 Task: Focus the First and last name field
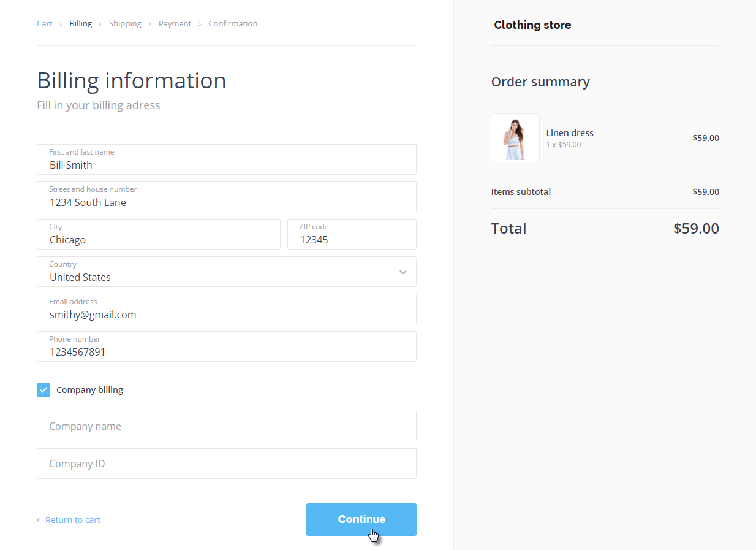[x=226, y=160]
